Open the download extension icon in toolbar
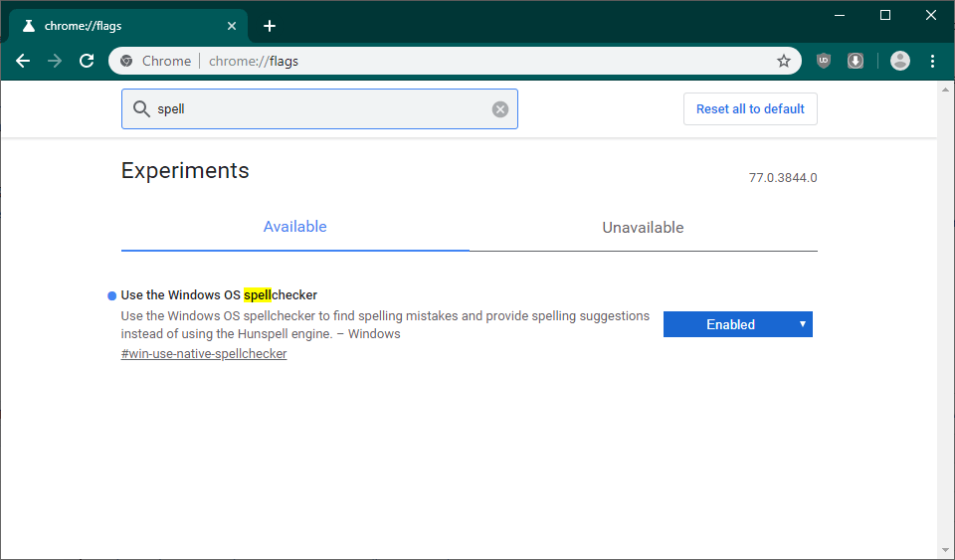Image resolution: width=955 pixels, height=560 pixels. [856, 61]
